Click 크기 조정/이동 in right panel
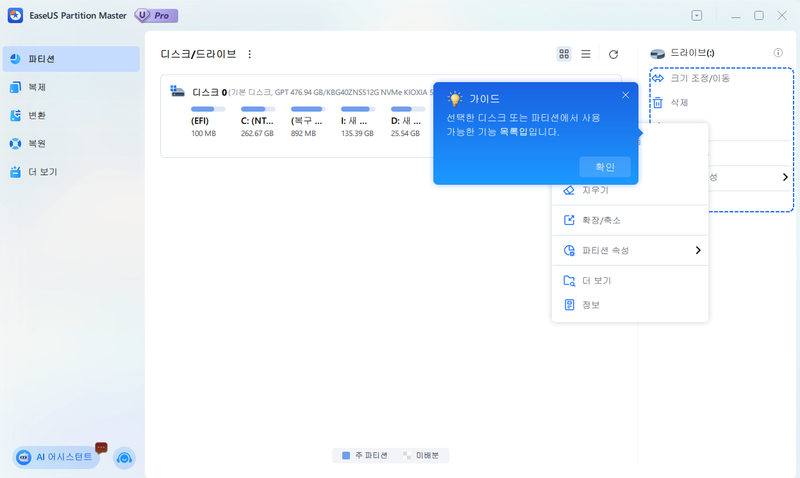The width and height of the screenshot is (800, 478). click(x=699, y=78)
